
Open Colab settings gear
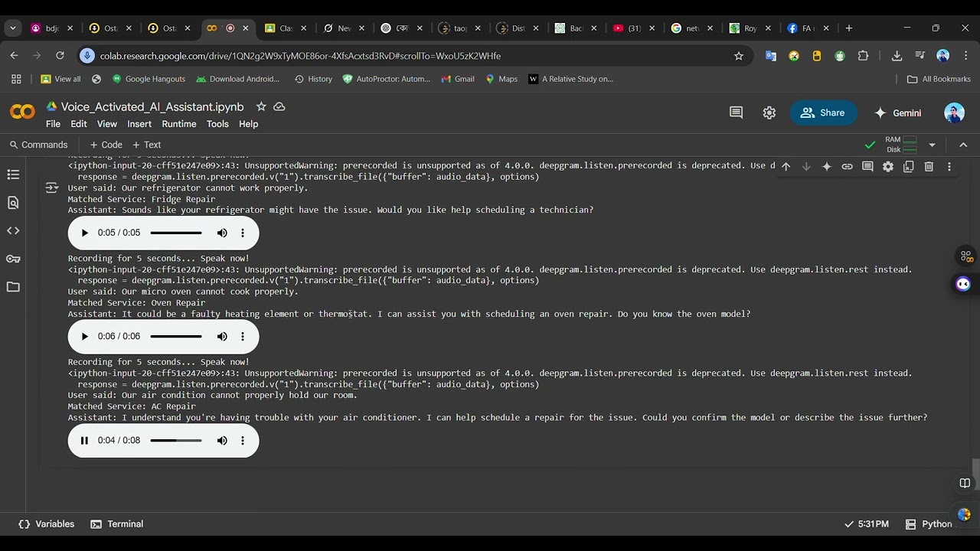pyautogui.click(x=769, y=112)
